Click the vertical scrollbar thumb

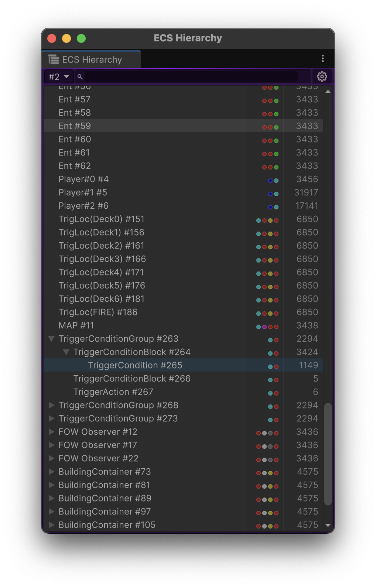coord(328,454)
